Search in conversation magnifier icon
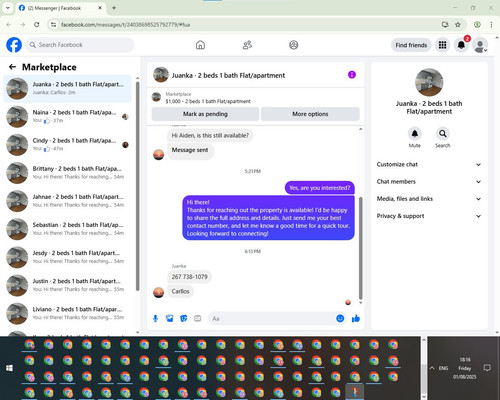The height and width of the screenshot is (400, 500). click(x=443, y=134)
